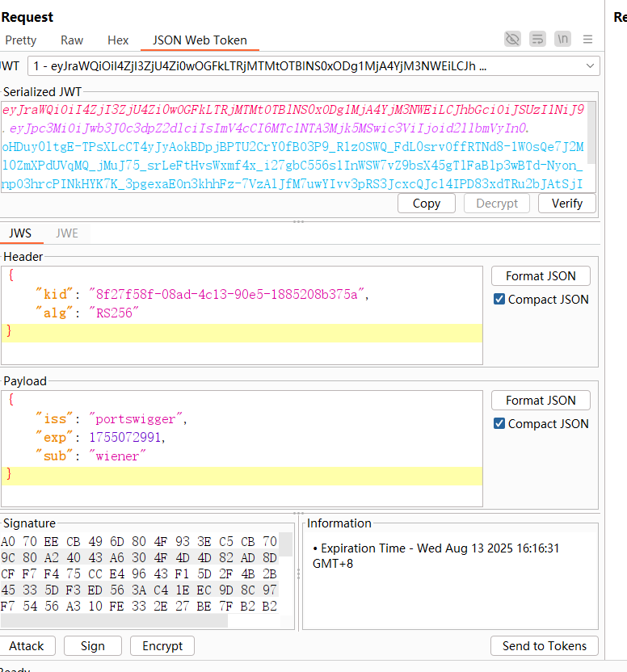This screenshot has height=672, width=627.
Task: Click the signature hex row starting 45
Action: tap(140, 590)
